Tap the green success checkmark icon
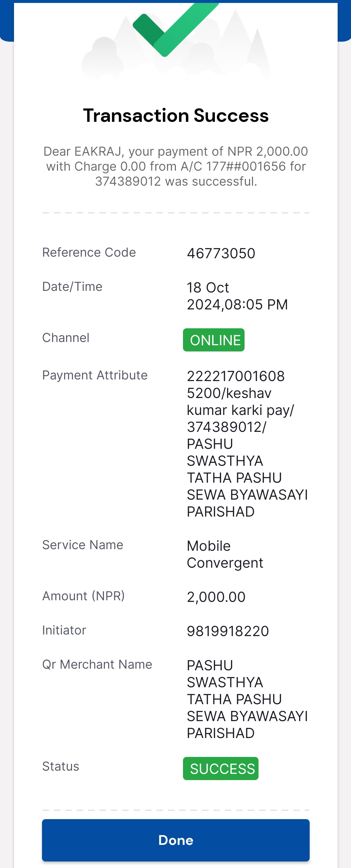The image size is (351, 868). (x=175, y=30)
